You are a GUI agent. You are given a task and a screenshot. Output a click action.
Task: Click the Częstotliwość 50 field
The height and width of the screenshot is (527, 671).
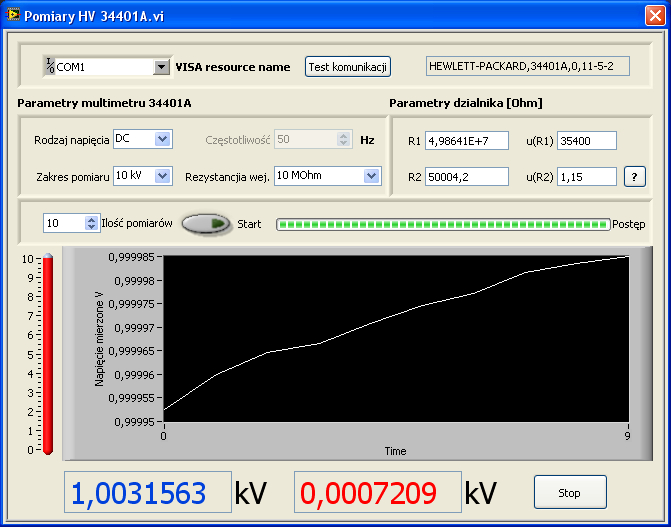pyautogui.click(x=306, y=139)
